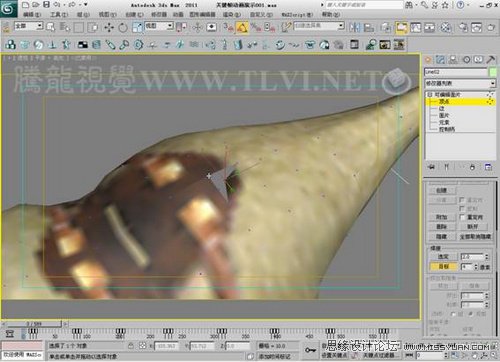500x362 pixels.
Task: Click the 附加 attach button
Action: 442,217
